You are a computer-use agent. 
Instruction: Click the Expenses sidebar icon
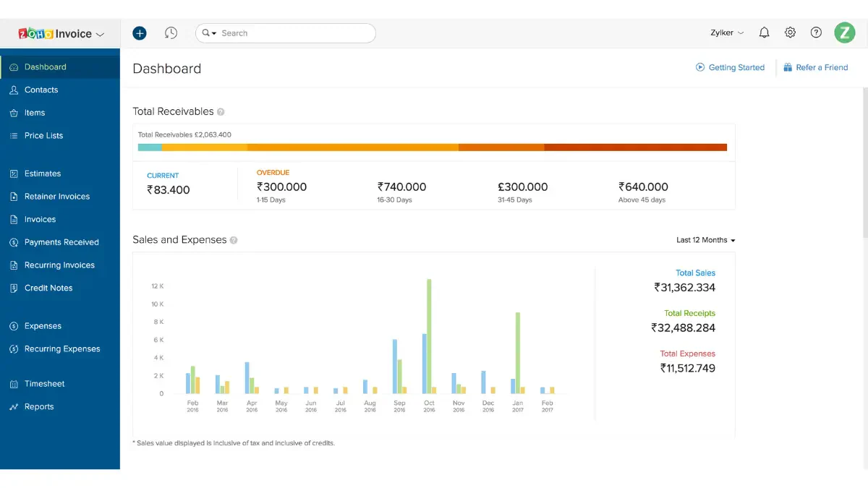[x=14, y=326]
